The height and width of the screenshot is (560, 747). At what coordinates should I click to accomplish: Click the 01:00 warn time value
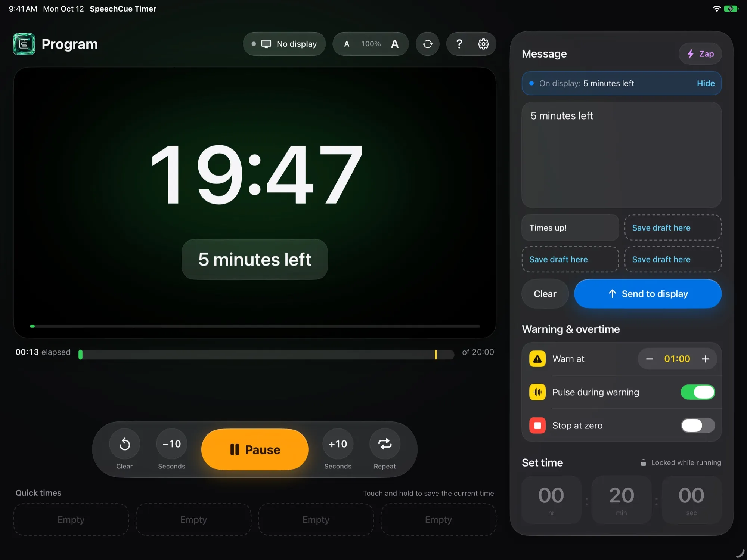click(x=677, y=359)
